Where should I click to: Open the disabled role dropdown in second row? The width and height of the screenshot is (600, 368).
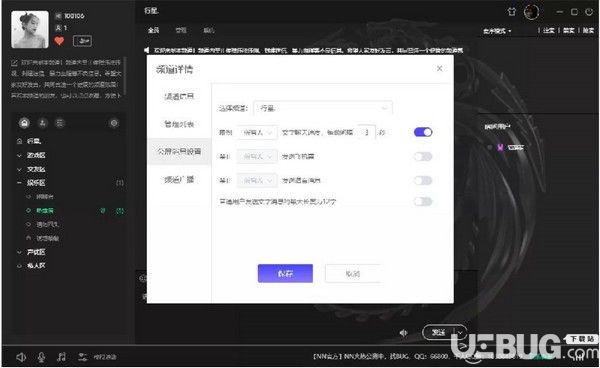click(x=257, y=156)
